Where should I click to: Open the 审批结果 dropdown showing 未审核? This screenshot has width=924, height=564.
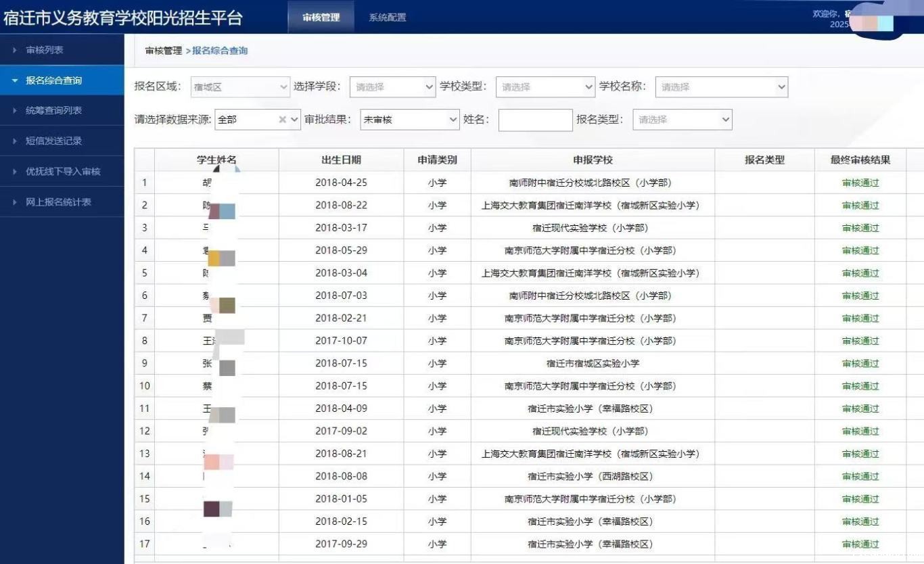(410, 120)
